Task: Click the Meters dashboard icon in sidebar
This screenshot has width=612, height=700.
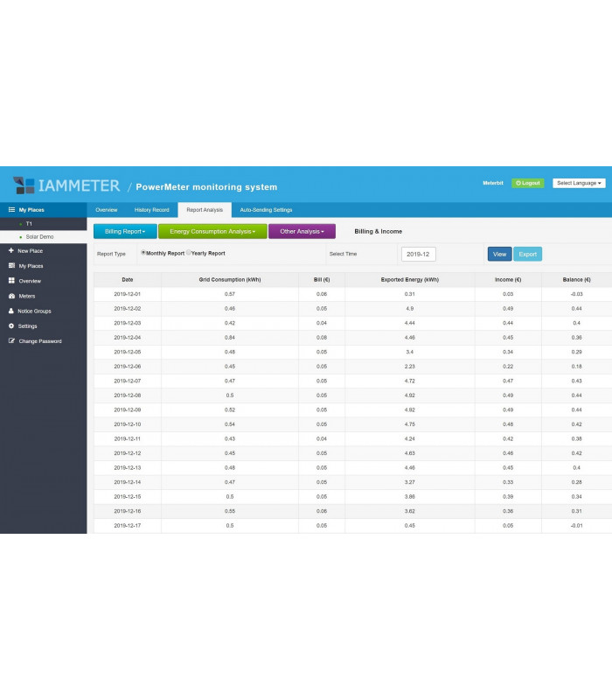Action: tap(11, 296)
